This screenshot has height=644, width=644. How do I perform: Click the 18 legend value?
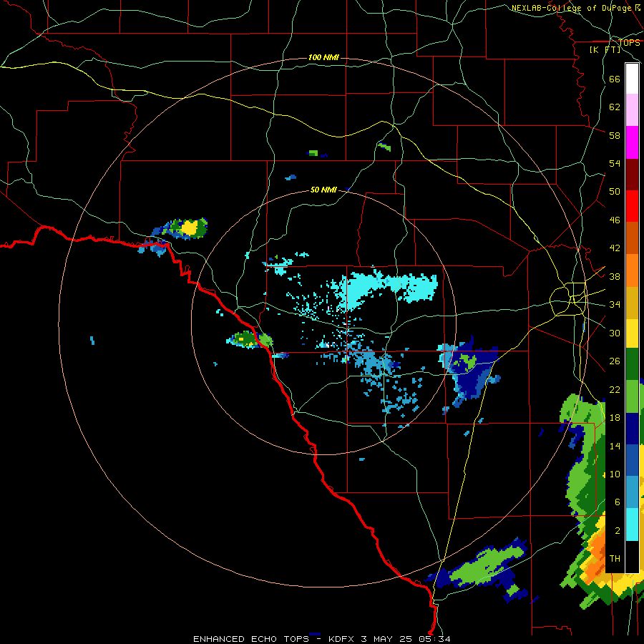615,418
